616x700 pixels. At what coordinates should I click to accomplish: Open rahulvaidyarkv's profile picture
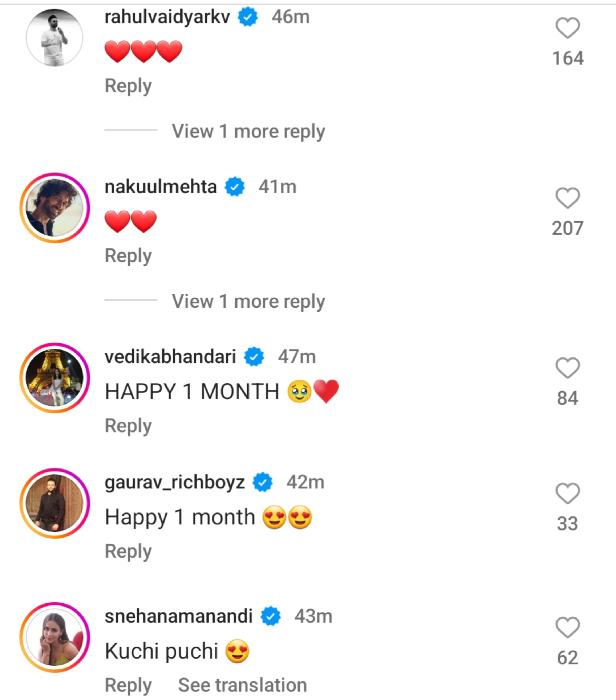[x=56, y=39]
